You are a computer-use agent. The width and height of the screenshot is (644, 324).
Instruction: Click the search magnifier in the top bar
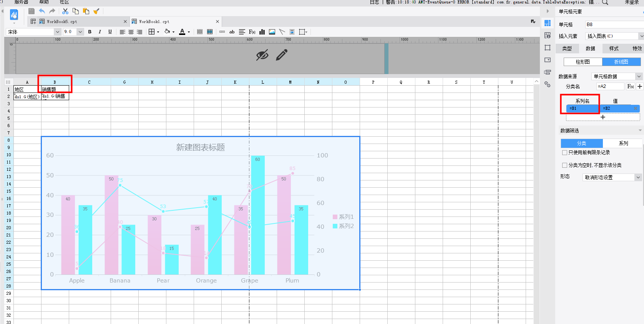[x=605, y=2]
